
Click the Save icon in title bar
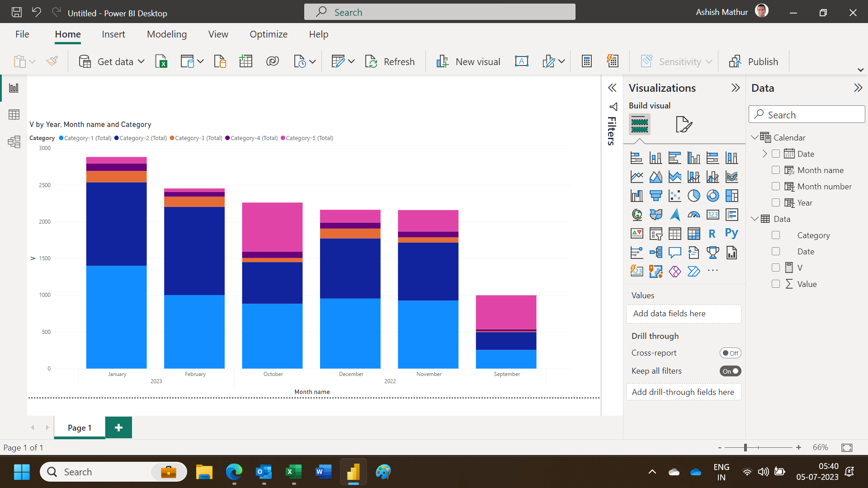[17, 12]
